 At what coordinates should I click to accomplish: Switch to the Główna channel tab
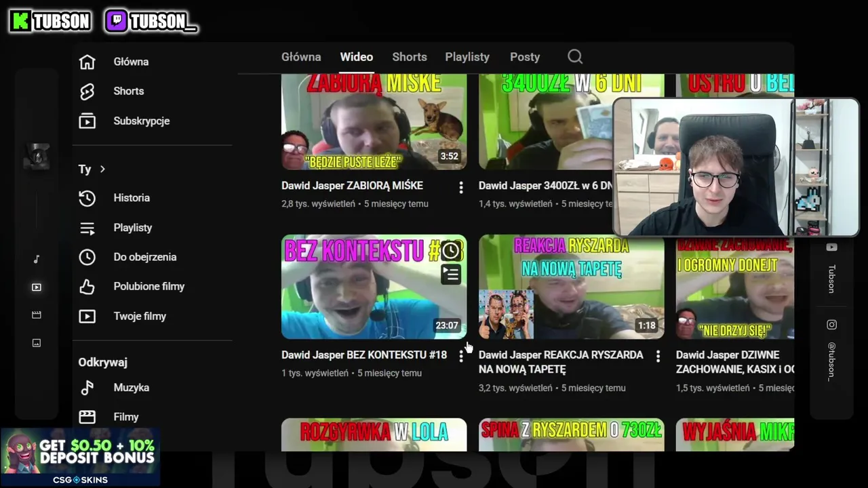pos(301,57)
